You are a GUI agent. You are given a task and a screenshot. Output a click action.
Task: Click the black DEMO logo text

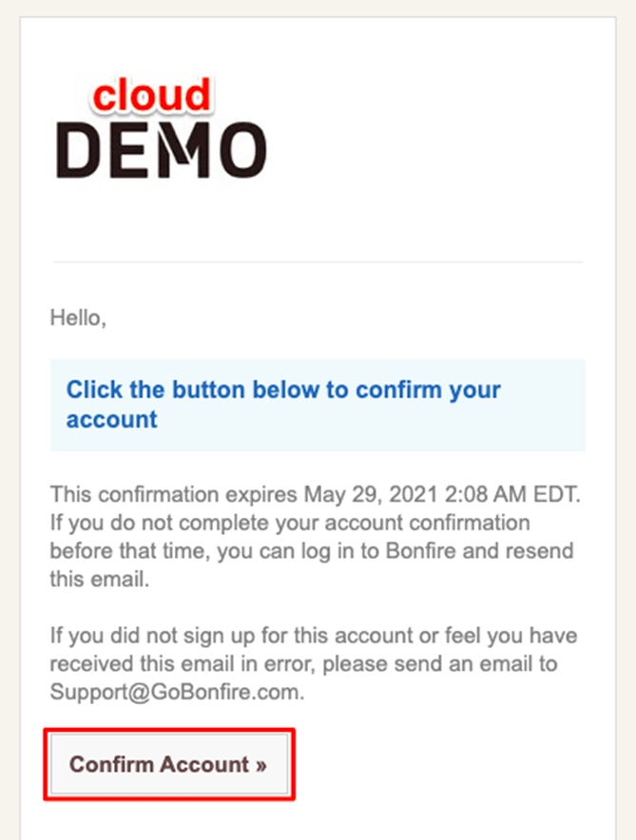162,149
